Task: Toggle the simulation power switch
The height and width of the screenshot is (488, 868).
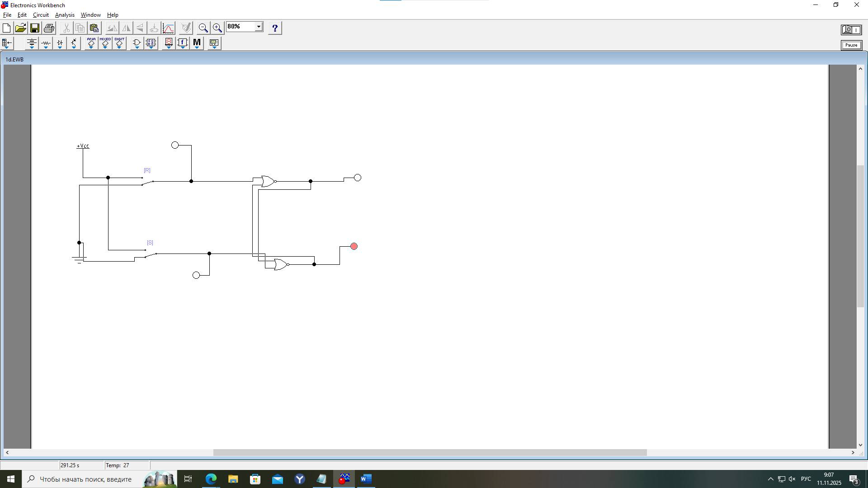Action: click(x=851, y=30)
